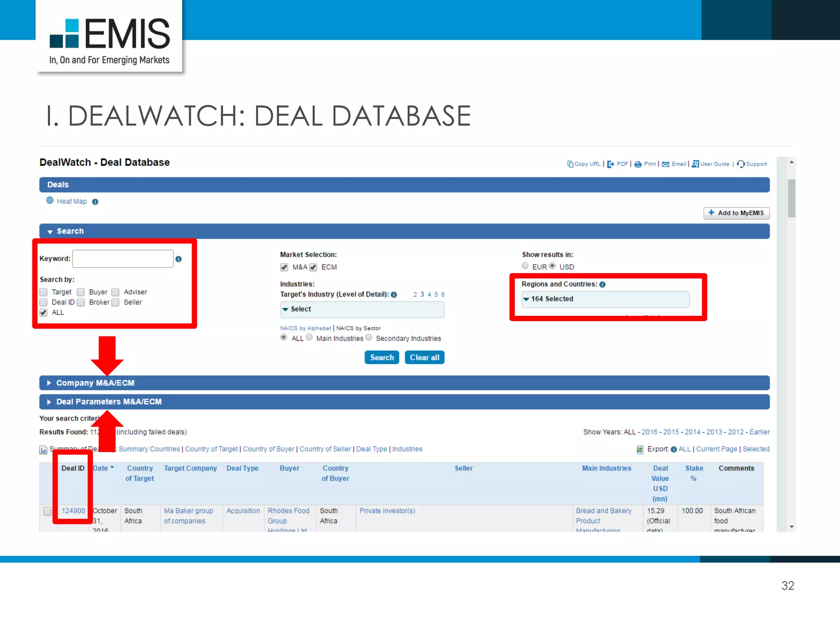The height and width of the screenshot is (630, 840).
Task: Open the Industries summary tab link
Action: pos(407,449)
